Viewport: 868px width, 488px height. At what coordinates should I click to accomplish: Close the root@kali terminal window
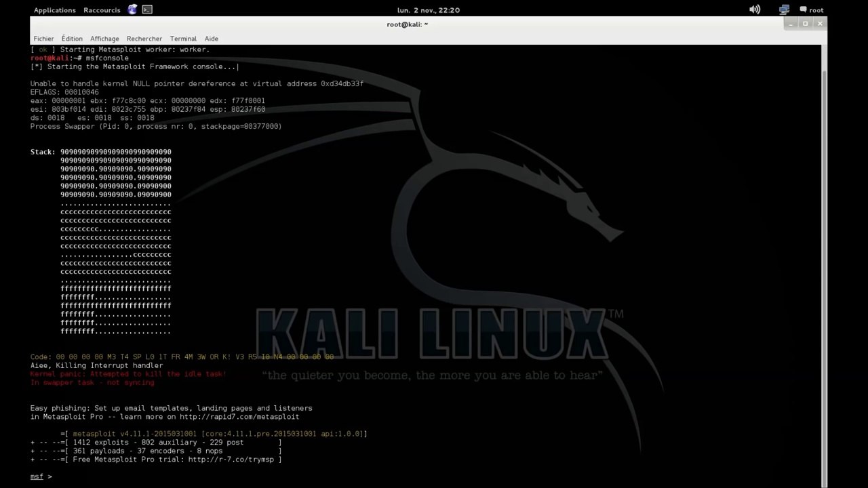pyautogui.click(x=820, y=24)
